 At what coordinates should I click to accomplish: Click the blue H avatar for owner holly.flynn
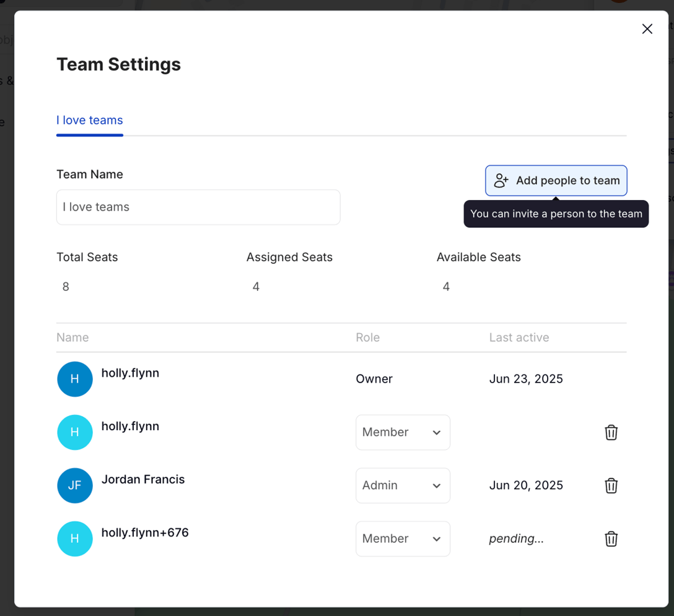pyautogui.click(x=74, y=379)
